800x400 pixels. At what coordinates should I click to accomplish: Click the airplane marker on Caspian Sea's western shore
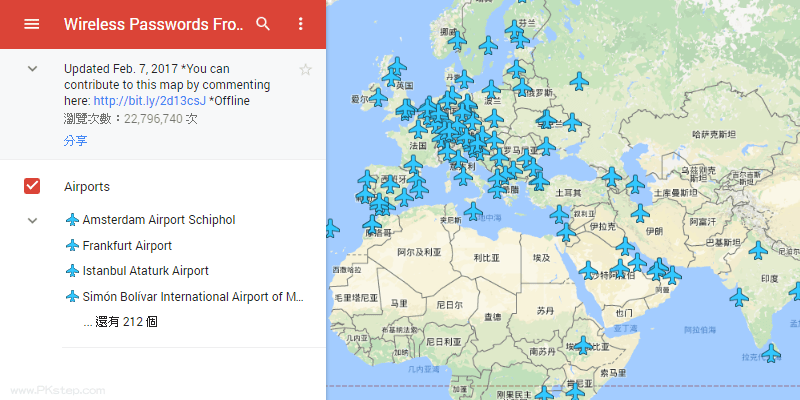pos(635,184)
